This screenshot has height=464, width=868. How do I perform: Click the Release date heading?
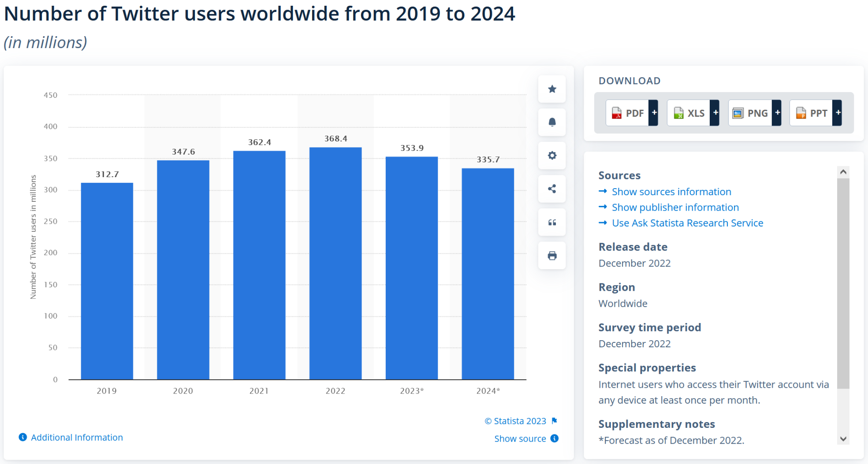tap(633, 247)
